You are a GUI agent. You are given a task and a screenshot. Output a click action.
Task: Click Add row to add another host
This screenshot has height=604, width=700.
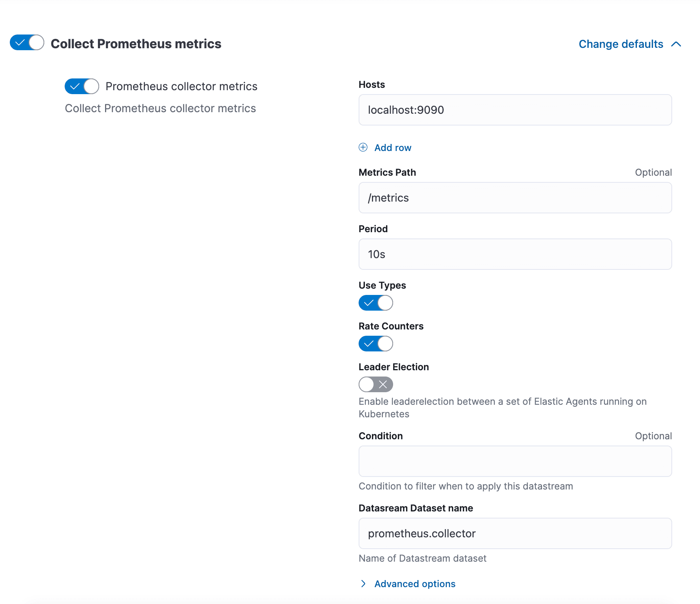tap(392, 147)
